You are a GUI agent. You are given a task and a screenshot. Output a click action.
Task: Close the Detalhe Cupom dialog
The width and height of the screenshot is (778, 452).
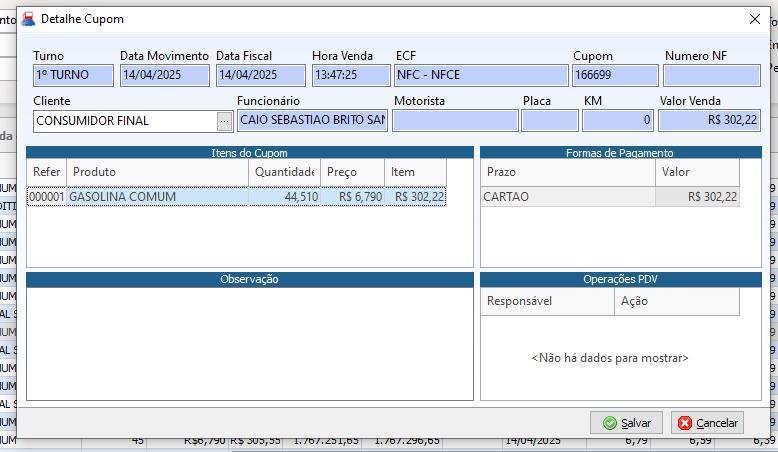755,19
